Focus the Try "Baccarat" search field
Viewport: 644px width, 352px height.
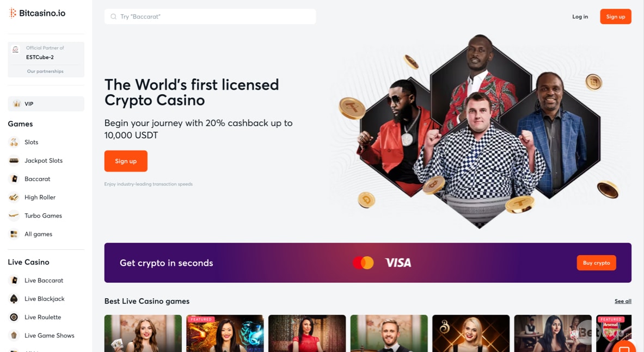click(210, 16)
